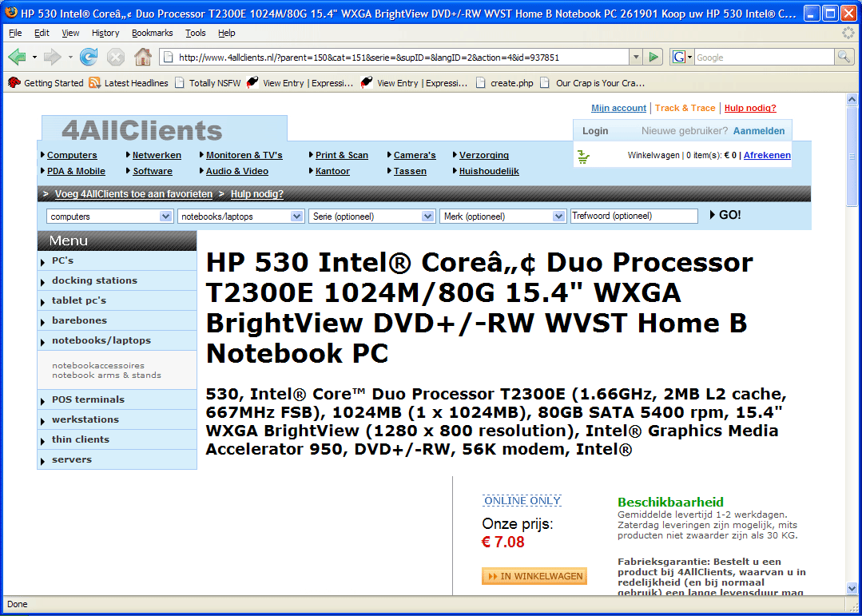862x616 pixels.
Task: Open the notebookaccessoires submenu link
Action: coord(97,365)
